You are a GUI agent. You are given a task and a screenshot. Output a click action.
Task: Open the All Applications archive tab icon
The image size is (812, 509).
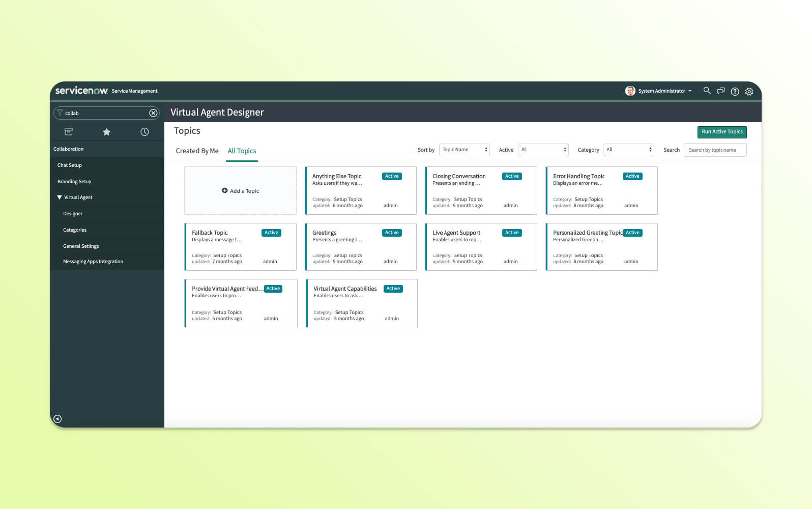pyautogui.click(x=69, y=132)
